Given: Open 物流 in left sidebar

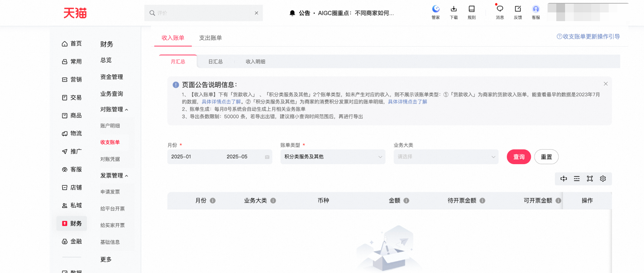Looking at the screenshot, I should [x=72, y=133].
